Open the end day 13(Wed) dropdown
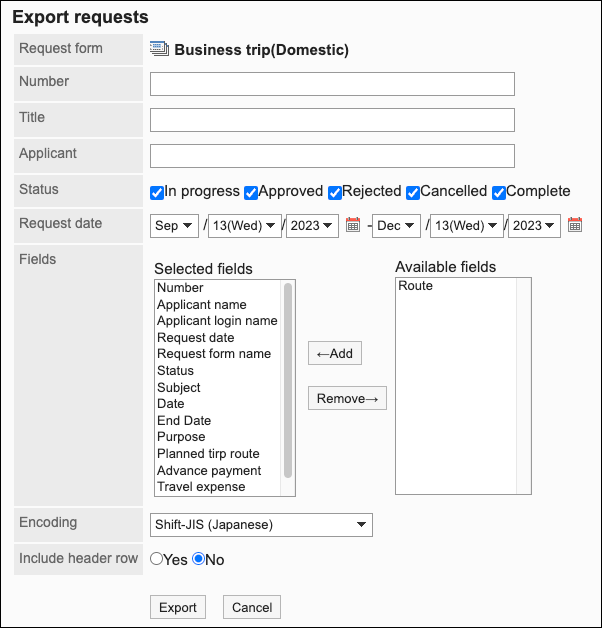This screenshot has width=602, height=628. [467, 226]
